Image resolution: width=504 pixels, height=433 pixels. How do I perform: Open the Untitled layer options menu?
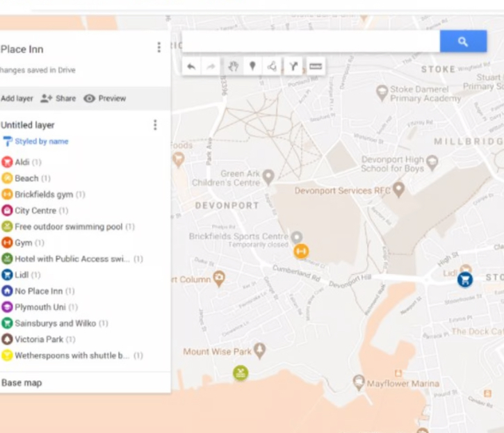pos(155,124)
